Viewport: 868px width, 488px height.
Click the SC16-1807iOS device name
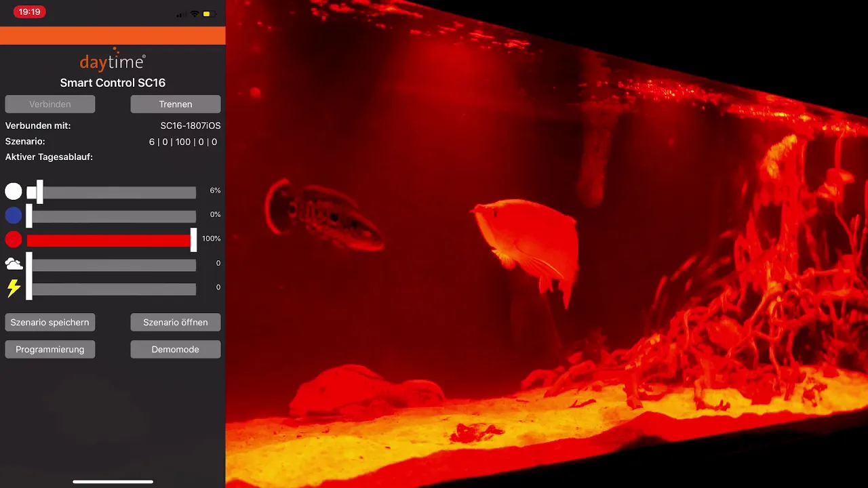[191, 125]
